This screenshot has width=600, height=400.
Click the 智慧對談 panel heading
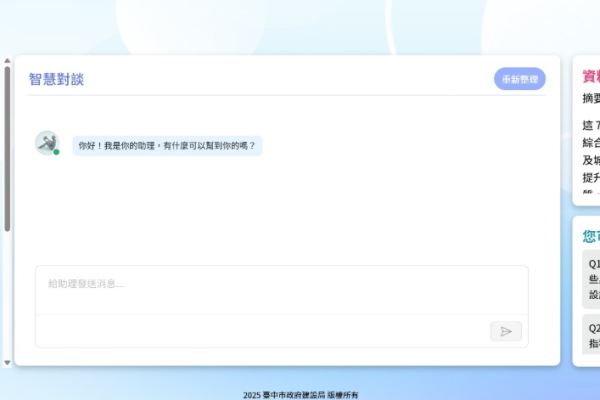click(x=56, y=79)
